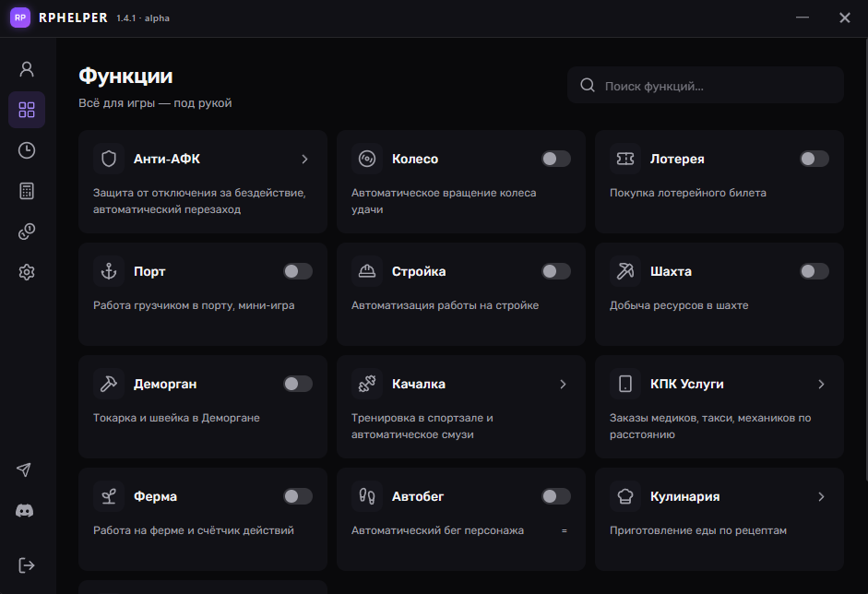Click the hard hat icon on Стройка card
This screenshot has width=868, height=594.
point(367,271)
